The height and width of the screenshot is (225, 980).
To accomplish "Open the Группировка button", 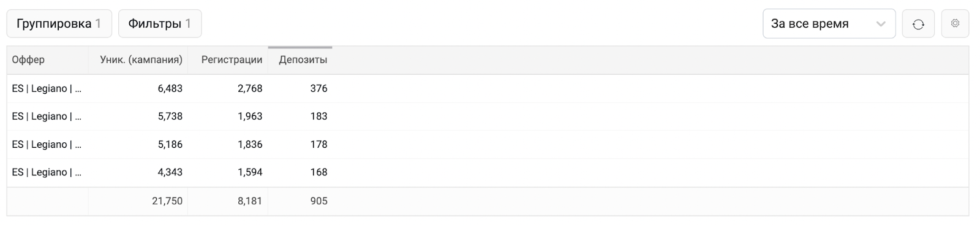I will (59, 23).
